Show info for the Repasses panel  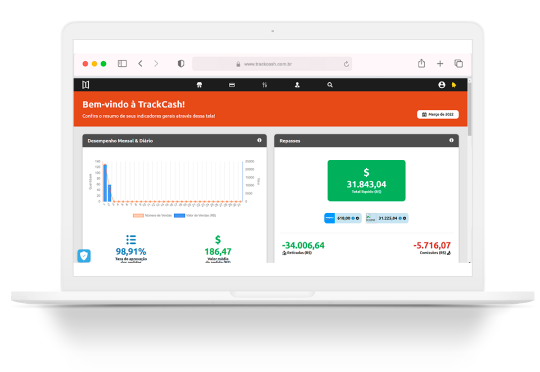(x=451, y=140)
